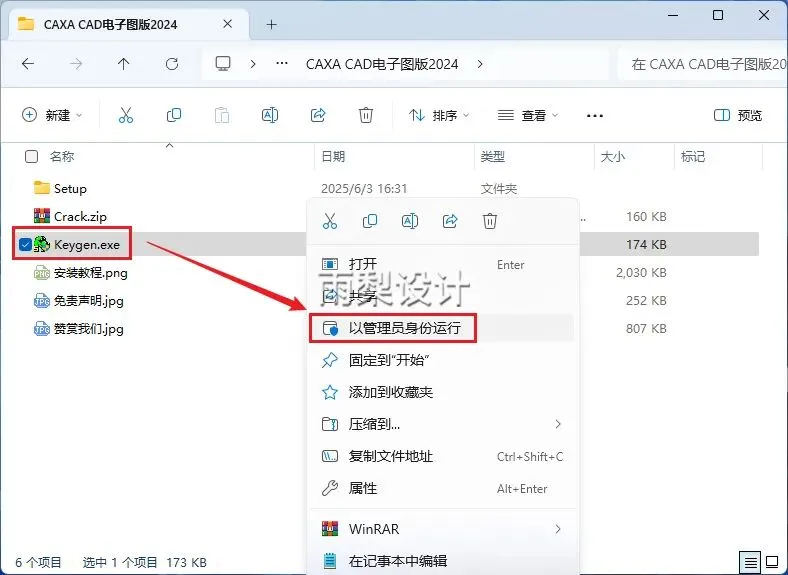Screen dimensions: 788x575
Task: Close the CAXA CAD电子图版2024 tab
Action: tap(228, 24)
